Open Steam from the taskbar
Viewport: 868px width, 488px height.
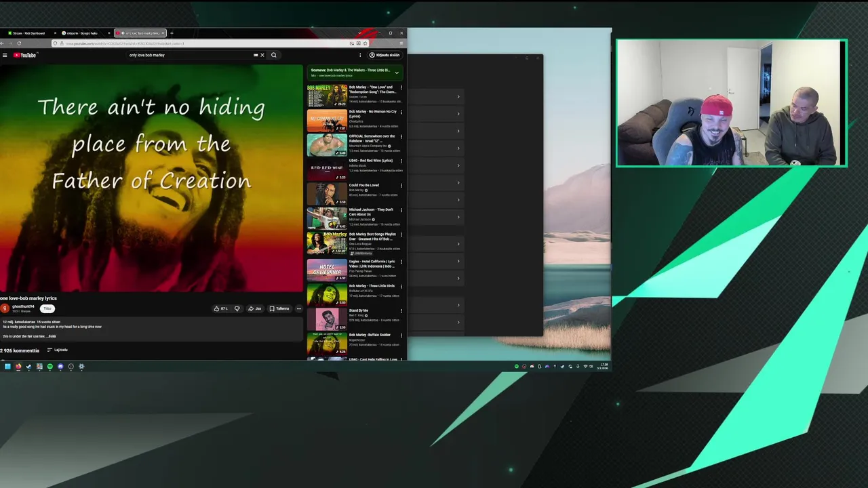28,367
